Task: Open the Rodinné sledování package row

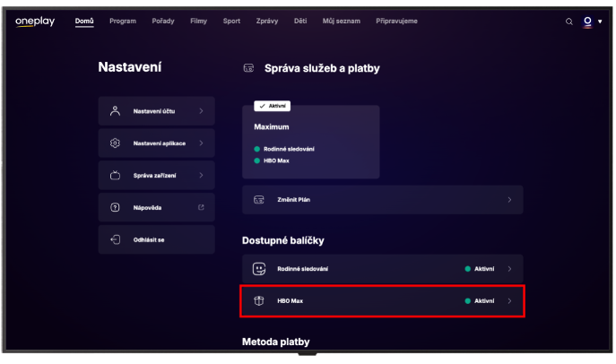Action: click(x=383, y=269)
